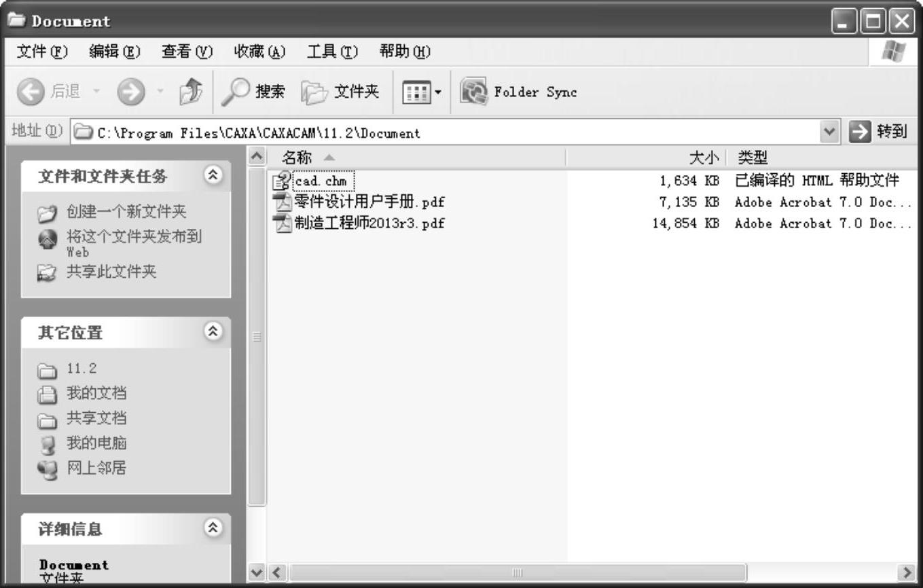
Task: Collapse the 文件和文件夹任务 panel
Action: click(x=213, y=175)
